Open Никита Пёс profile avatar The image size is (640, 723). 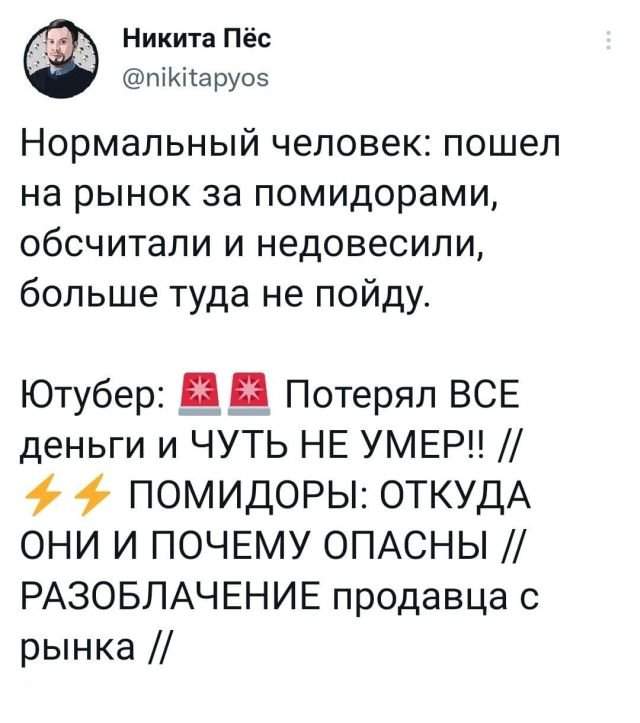coord(61,60)
